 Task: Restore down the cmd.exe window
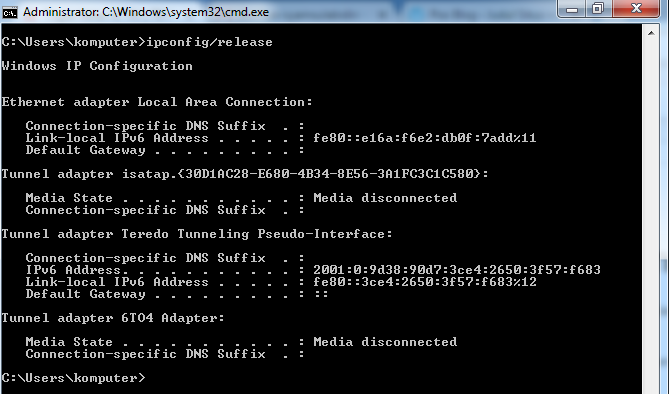598,9
